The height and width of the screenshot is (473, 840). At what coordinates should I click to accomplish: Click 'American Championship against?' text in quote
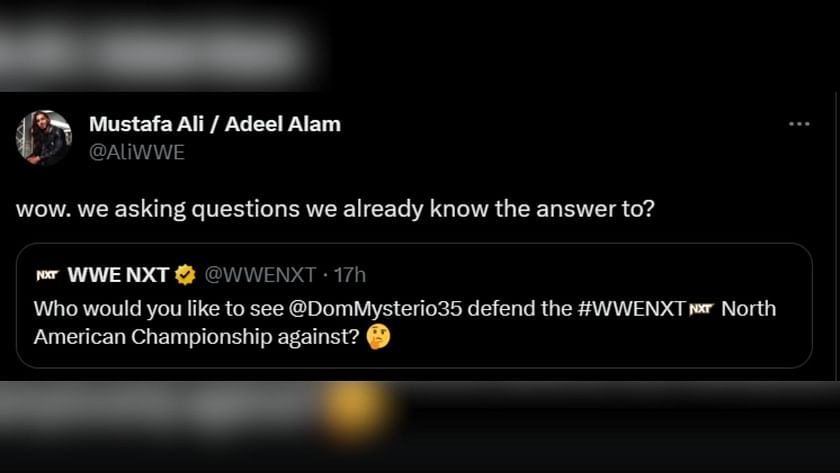(197, 337)
